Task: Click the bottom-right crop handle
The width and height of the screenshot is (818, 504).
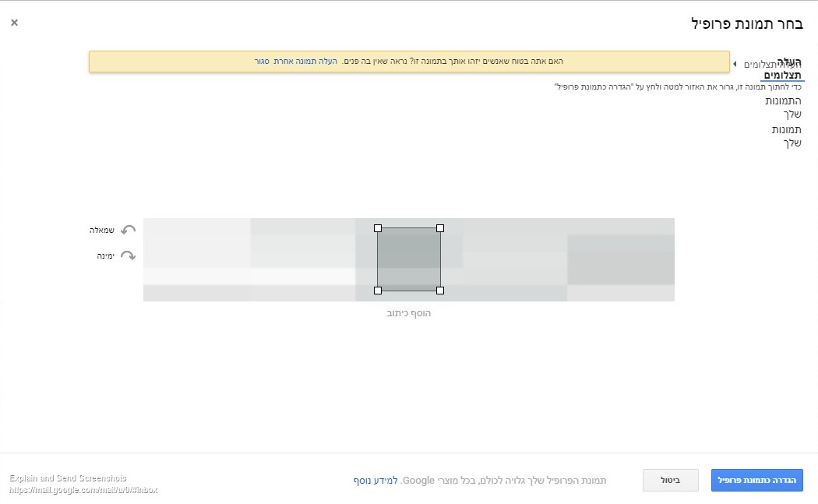Action: [x=440, y=291]
